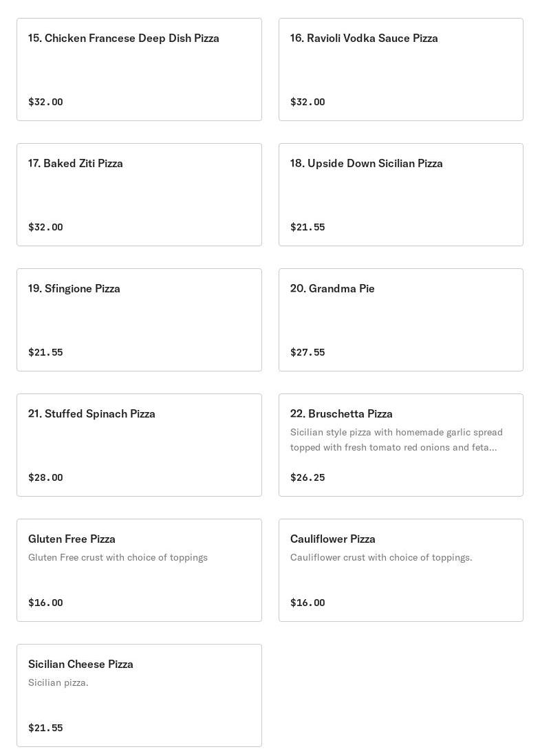Click the "Sicilian pizza." description text

[58, 682]
